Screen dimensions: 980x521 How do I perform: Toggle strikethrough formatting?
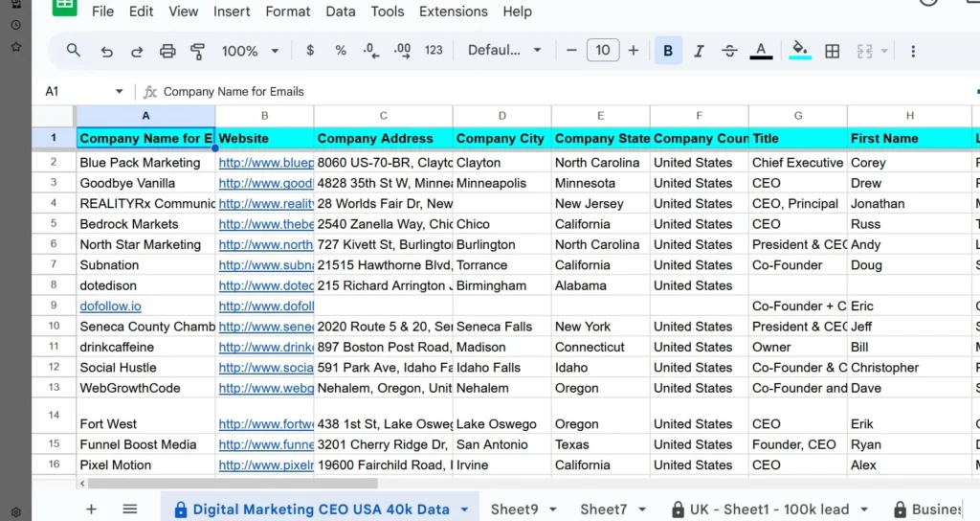(x=729, y=51)
